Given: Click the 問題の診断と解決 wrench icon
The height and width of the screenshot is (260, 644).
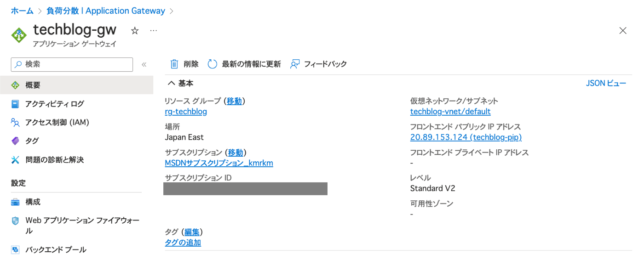Looking at the screenshot, I should coord(15,160).
